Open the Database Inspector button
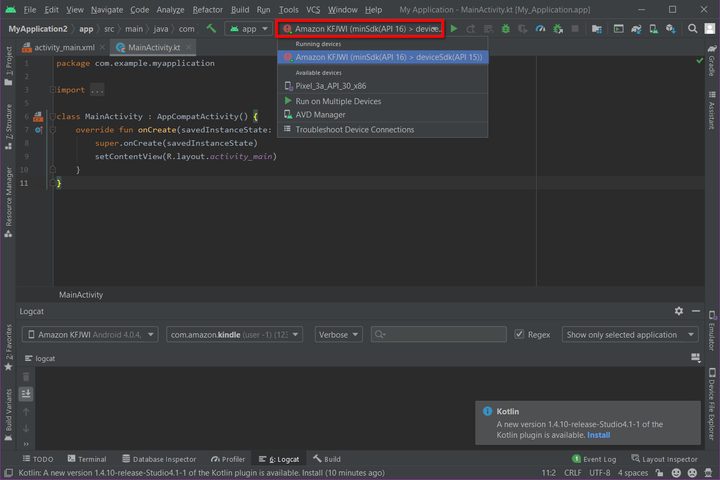 coord(159,459)
